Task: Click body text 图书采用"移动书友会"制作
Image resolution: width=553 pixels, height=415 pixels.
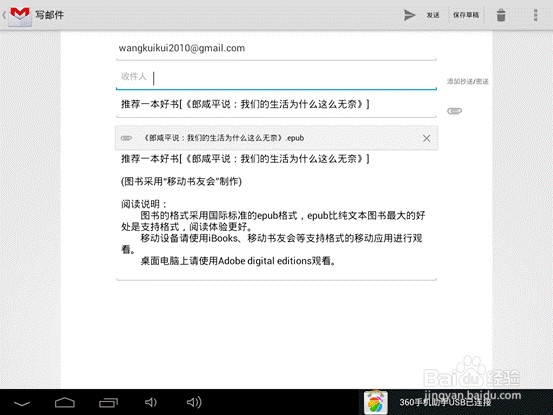Action: (181, 182)
